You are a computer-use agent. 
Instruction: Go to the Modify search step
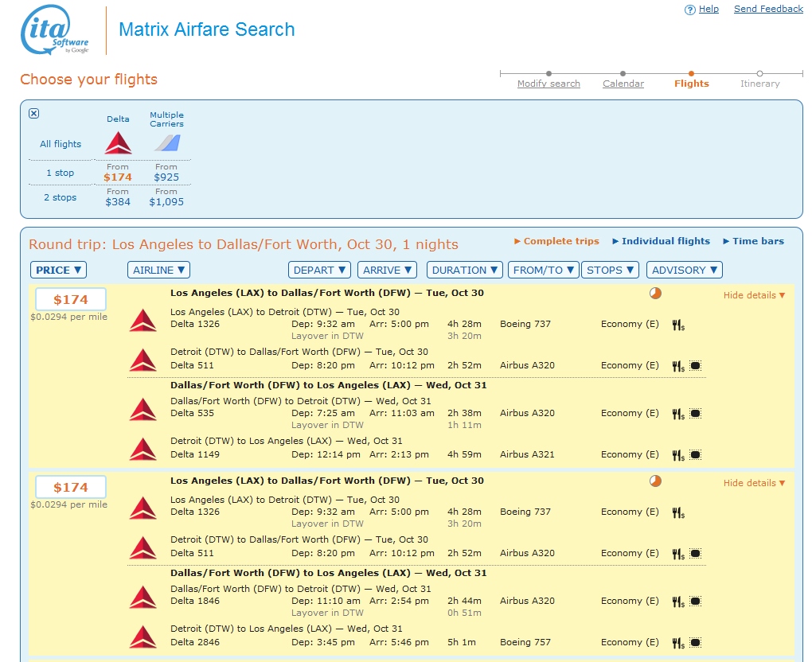point(548,84)
